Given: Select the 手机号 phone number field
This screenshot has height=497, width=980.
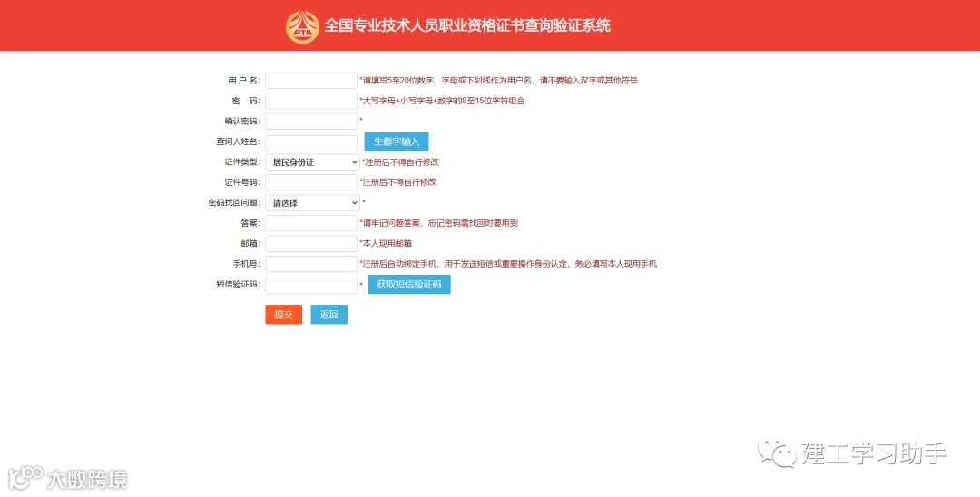Looking at the screenshot, I should [x=311, y=264].
